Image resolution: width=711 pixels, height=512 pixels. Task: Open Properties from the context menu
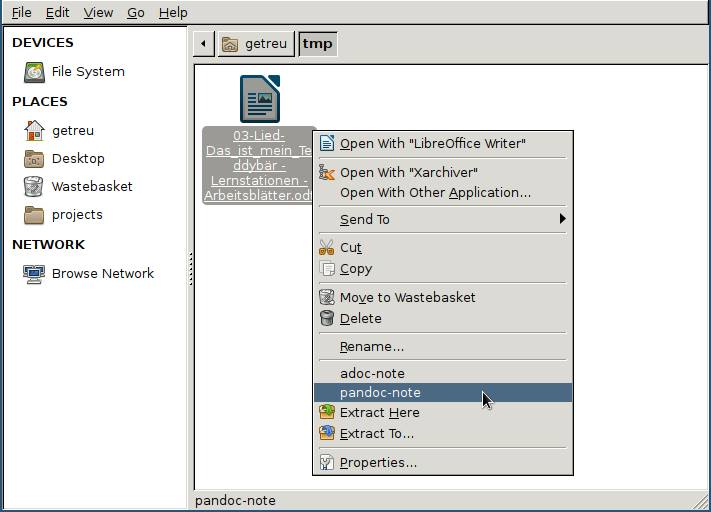pyautogui.click(x=378, y=462)
